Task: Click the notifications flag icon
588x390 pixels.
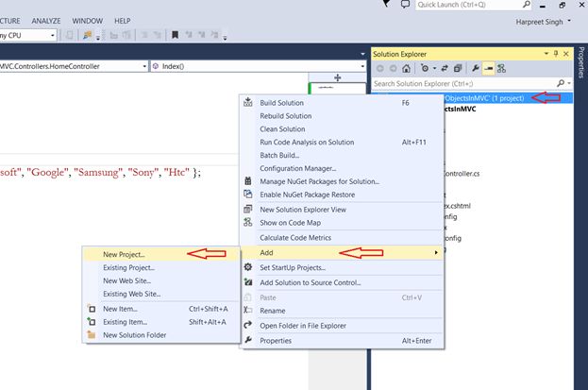Action: [x=387, y=4]
